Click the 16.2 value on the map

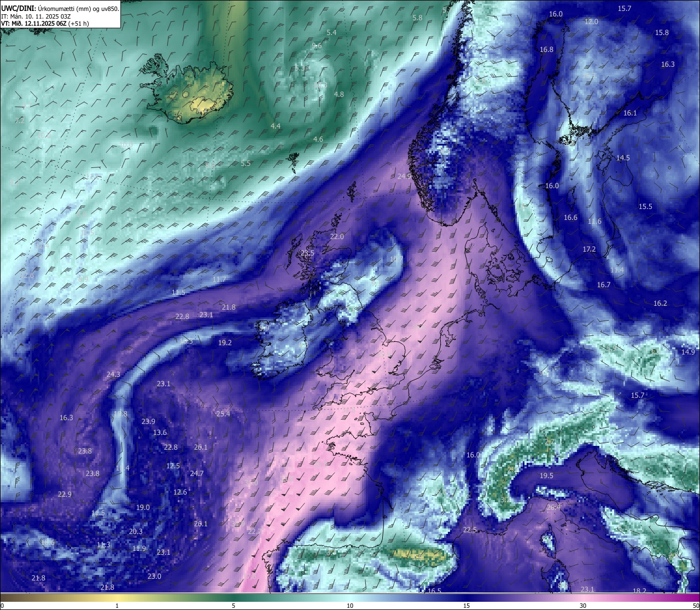(660, 303)
